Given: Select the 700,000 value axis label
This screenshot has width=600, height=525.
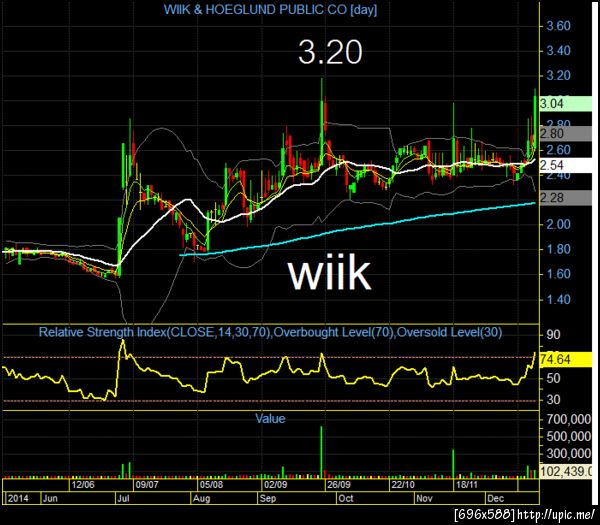Looking at the screenshot, I should pos(569,419).
